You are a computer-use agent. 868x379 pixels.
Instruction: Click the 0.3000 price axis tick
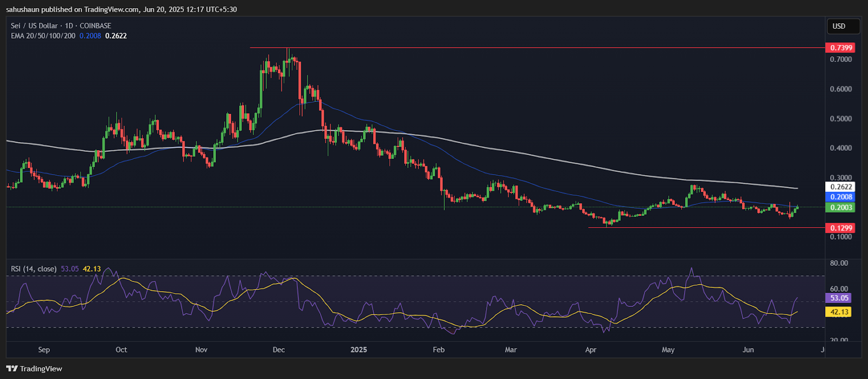(x=841, y=178)
